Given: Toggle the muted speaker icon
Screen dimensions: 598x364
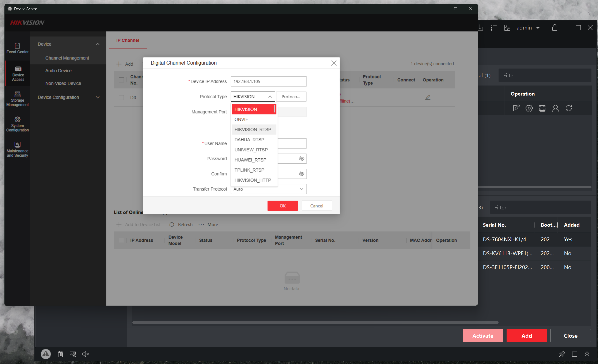Looking at the screenshot, I should (x=86, y=354).
